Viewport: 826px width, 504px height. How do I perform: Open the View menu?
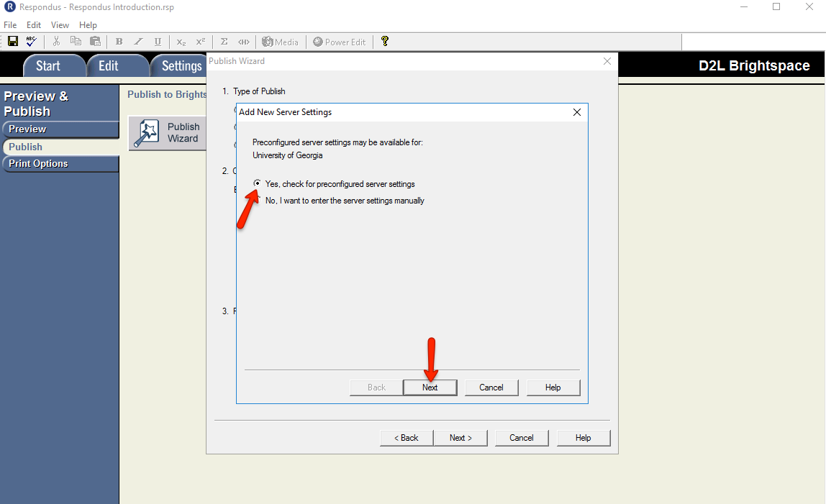point(60,24)
